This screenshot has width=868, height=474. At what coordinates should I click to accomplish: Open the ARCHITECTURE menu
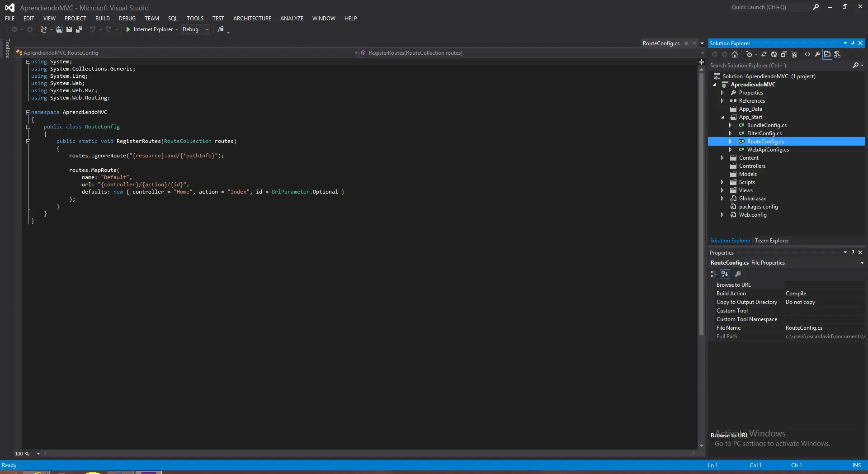(252, 19)
